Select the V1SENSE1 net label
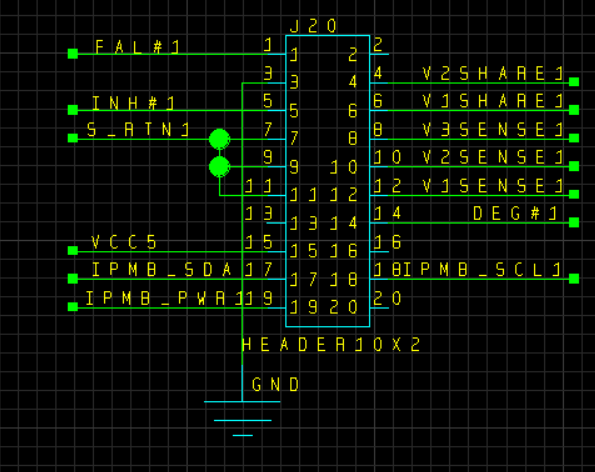Screen dimensions: 595x472 pyautogui.click(x=493, y=186)
